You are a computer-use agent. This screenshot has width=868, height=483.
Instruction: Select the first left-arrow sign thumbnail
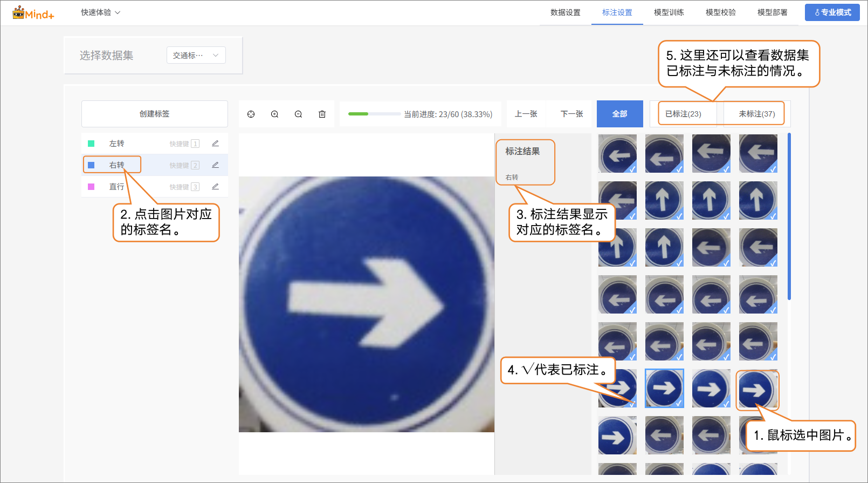click(617, 154)
